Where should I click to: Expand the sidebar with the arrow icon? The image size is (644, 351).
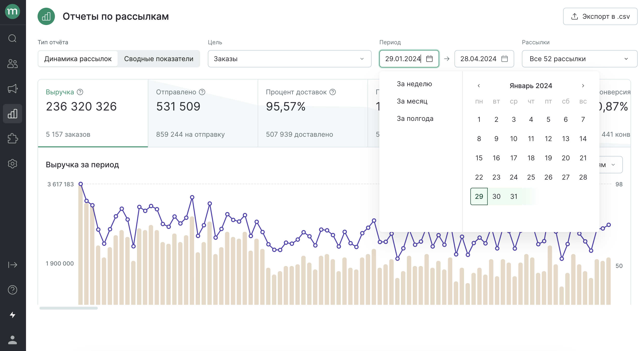point(13,265)
